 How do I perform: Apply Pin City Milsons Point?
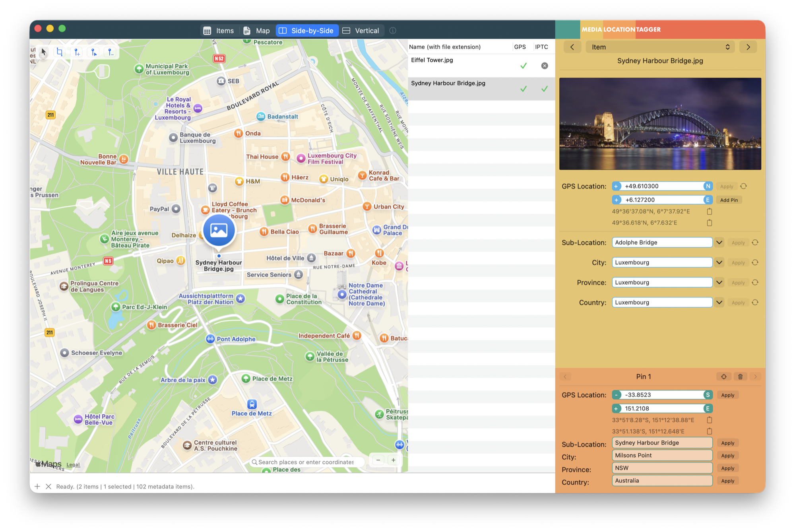728,456
